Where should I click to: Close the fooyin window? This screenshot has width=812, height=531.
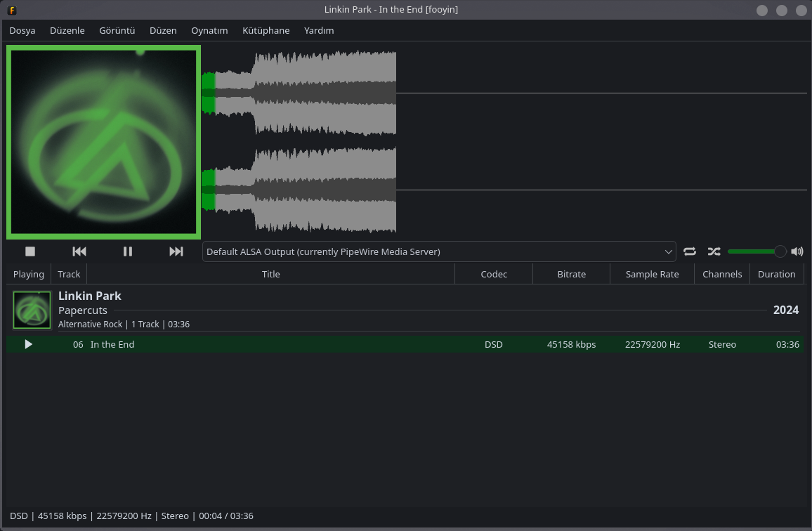pos(801,11)
